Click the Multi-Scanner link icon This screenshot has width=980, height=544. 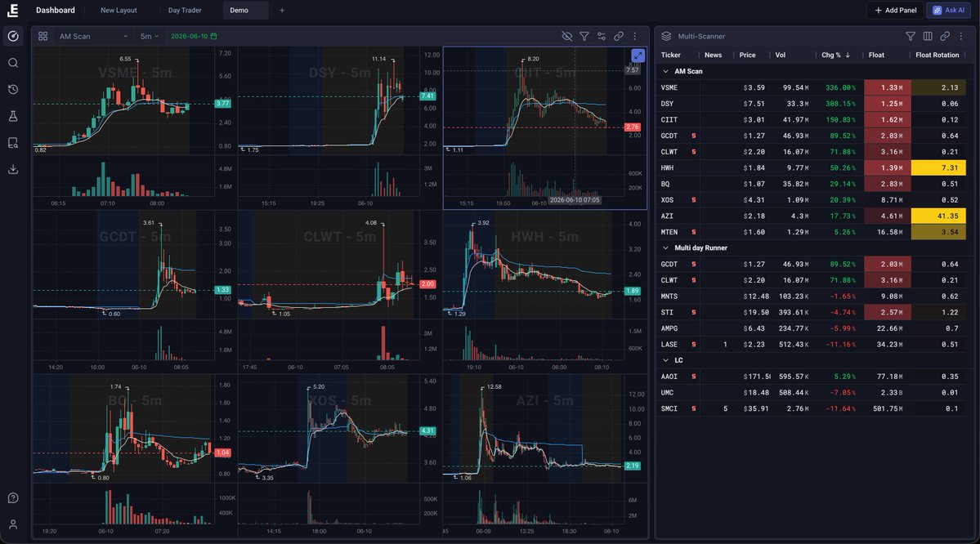point(945,36)
